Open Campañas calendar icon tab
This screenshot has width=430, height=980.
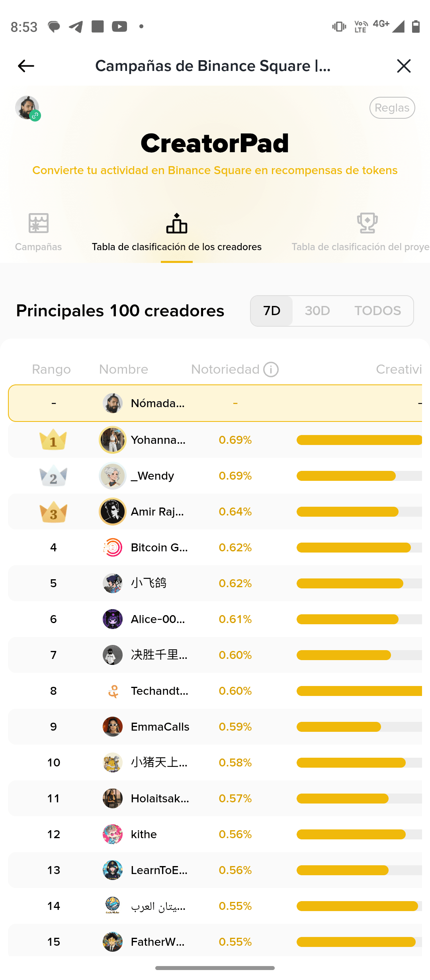pos(39,223)
